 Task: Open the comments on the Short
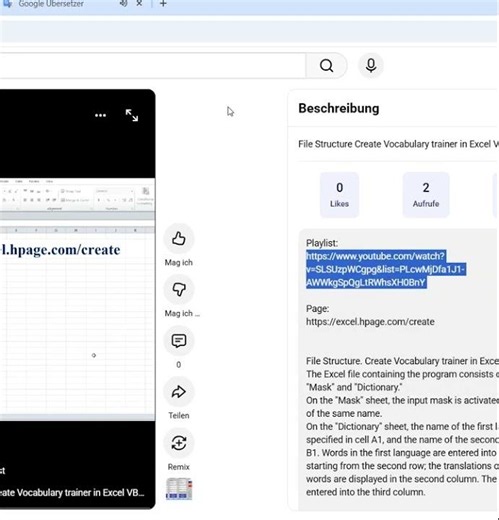point(179,341)
